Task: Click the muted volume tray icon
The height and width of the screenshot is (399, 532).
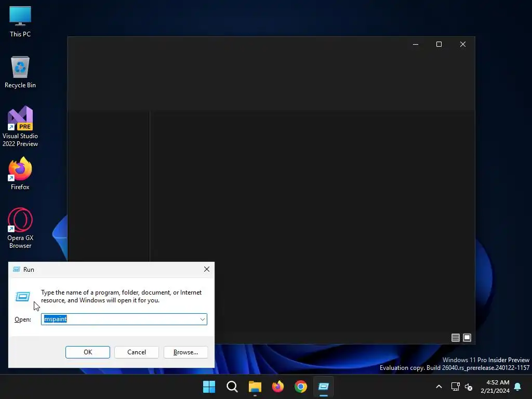Action: pos(469,387)
